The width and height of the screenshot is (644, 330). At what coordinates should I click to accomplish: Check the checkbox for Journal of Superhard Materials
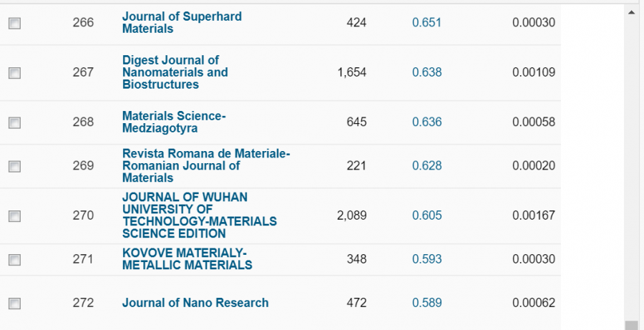(14, 23)
